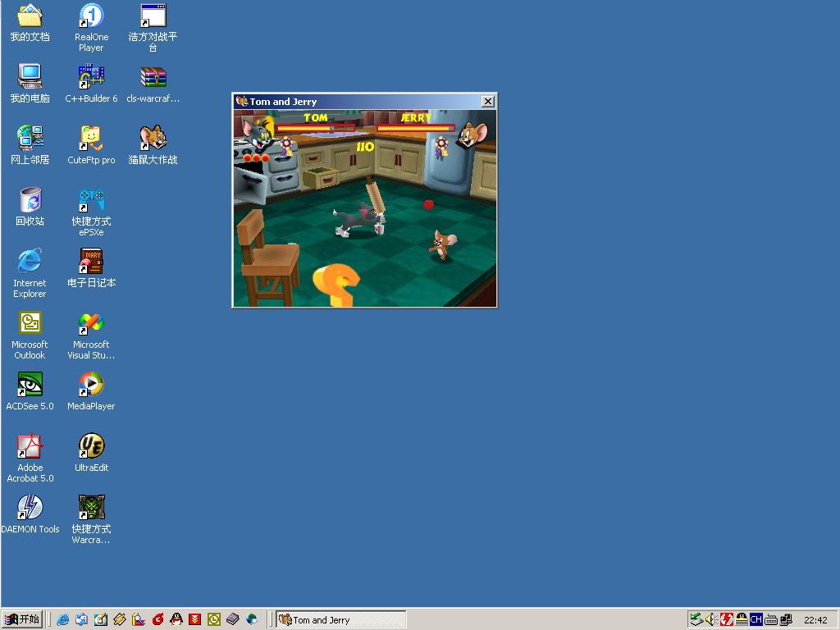Select the RealOne Player desktop shortcut
The height and width of the screenshot is (630, 840).
coord(91,28)
